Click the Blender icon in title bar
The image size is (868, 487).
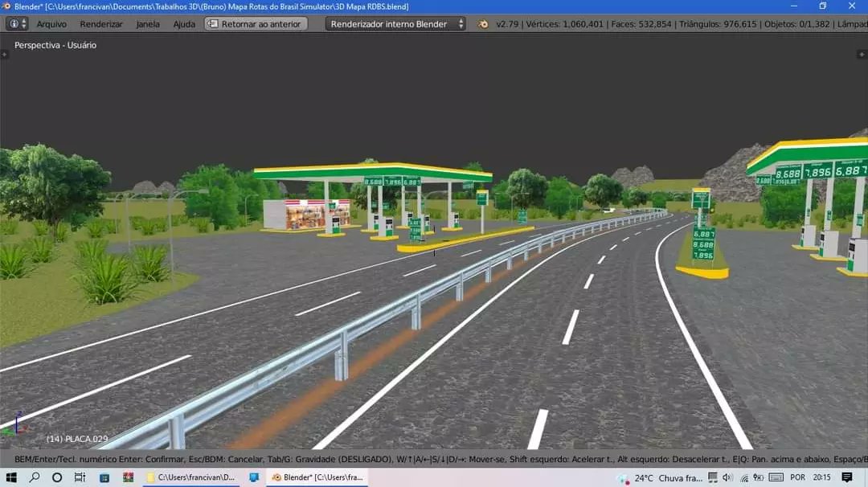point(6,6)
